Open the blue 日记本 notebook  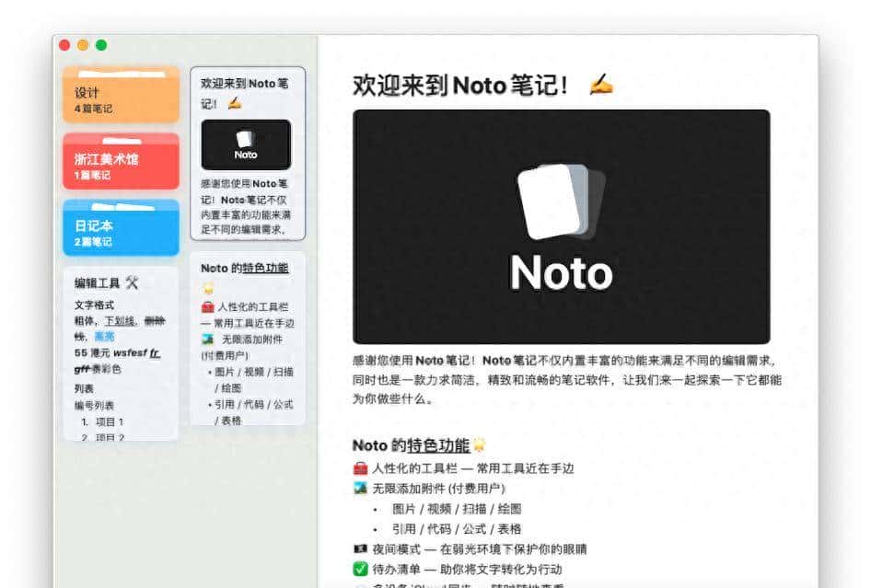(120, 227)
